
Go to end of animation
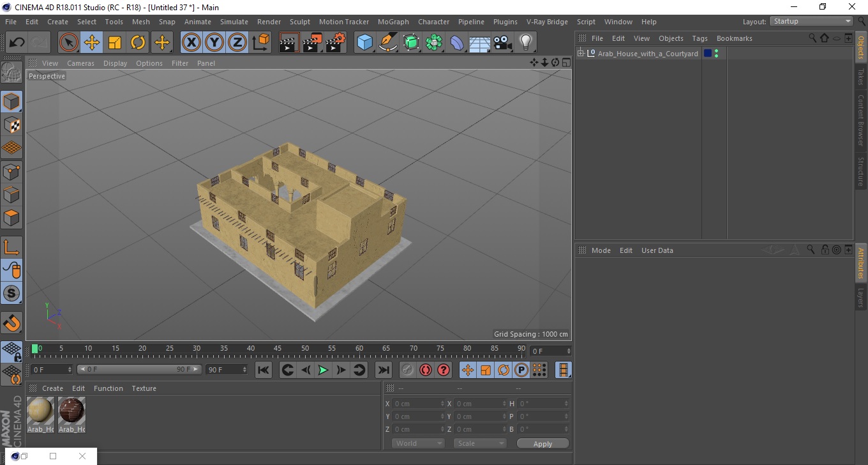click(383, 370)
